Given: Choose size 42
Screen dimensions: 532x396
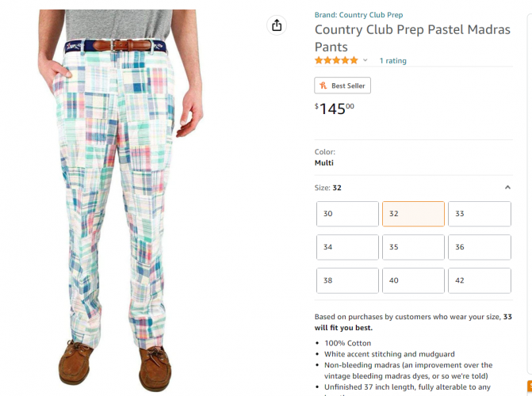Looking at the screenshot, I should click(479, 280).
